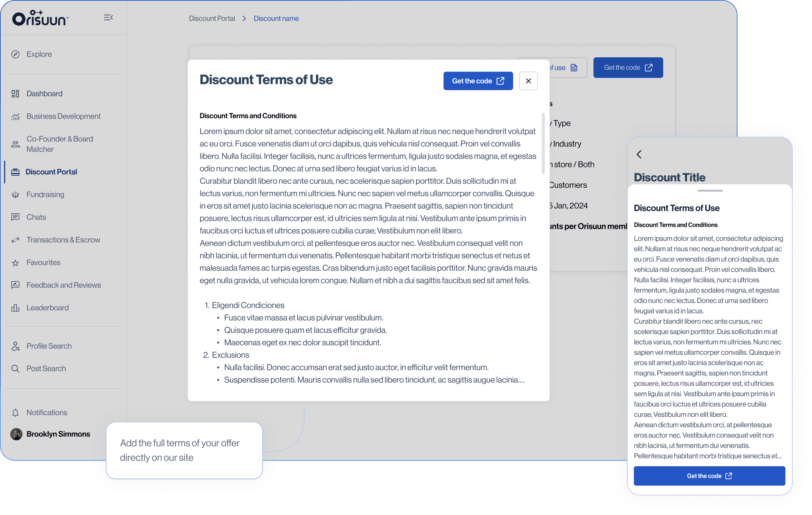Image resolution: width=812 pixels, height=515 pixels.
Task: Click Get the code in modal header
Action: [478, 81]
